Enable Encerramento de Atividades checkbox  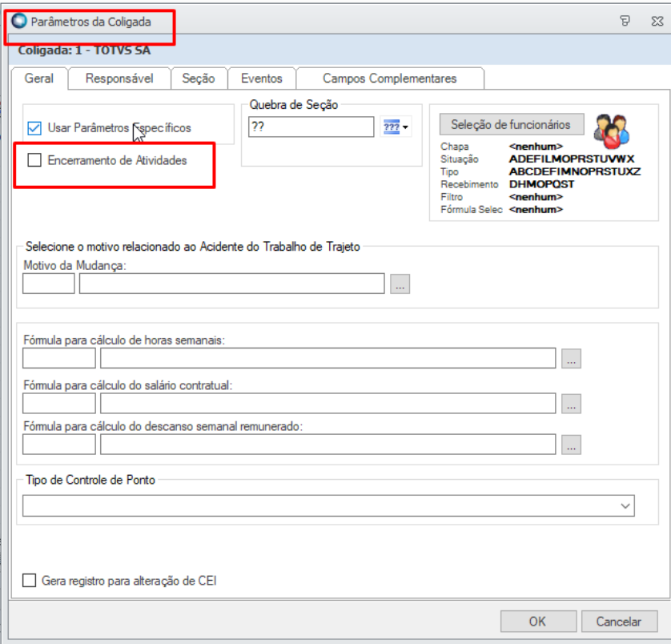[x=34, y=160]
